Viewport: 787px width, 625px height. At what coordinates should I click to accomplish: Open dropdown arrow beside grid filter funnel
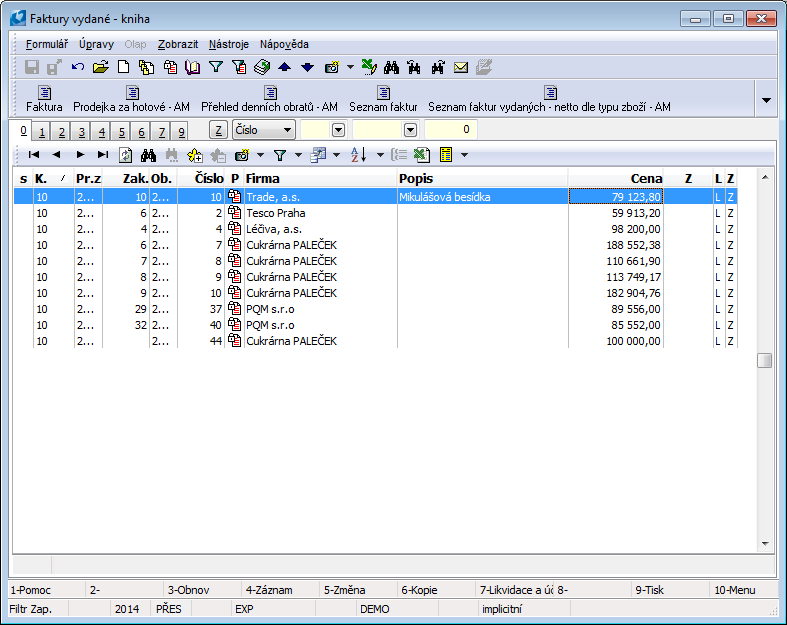click(298, 155)
